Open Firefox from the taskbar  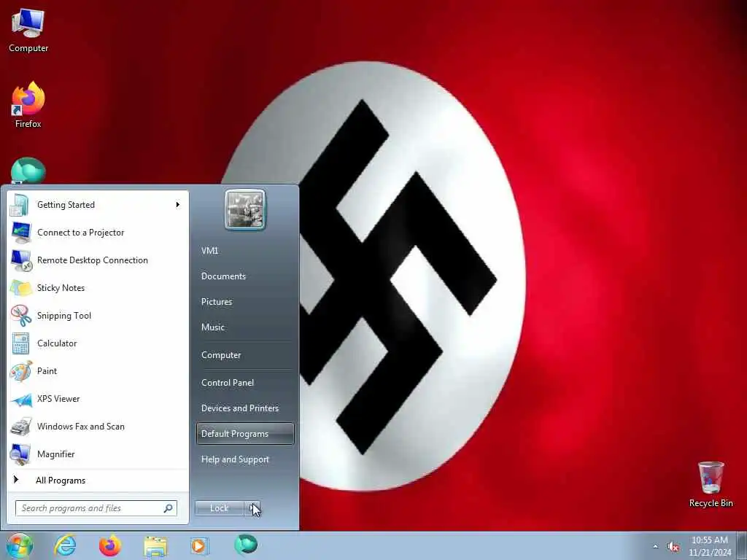pyautogui.click(x=110, y=545)
